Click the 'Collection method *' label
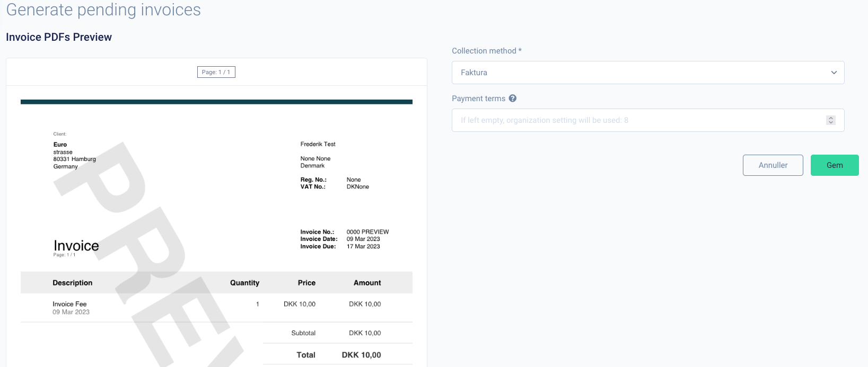This screenshot has height=367, width=868. click(486, 51)
